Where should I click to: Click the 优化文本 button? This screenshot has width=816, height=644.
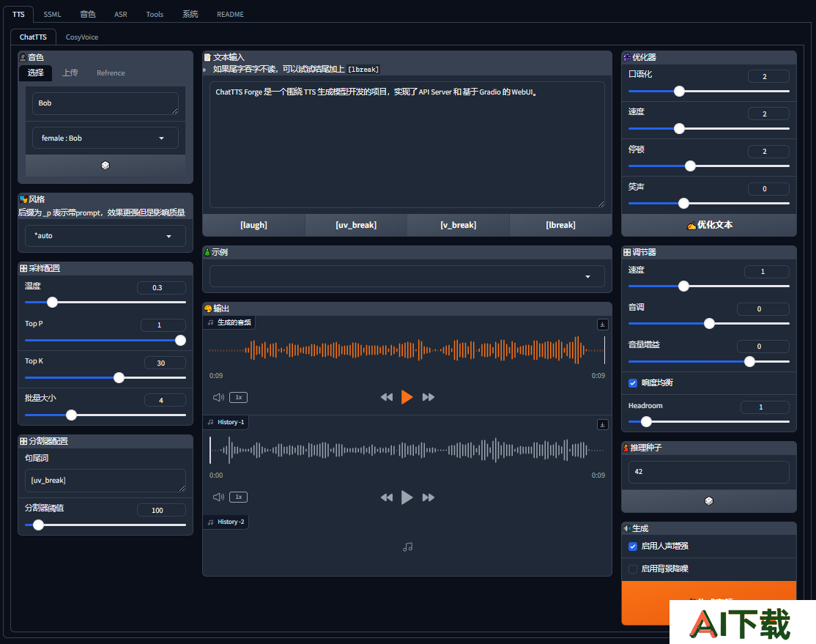click(x=709, y=225)
